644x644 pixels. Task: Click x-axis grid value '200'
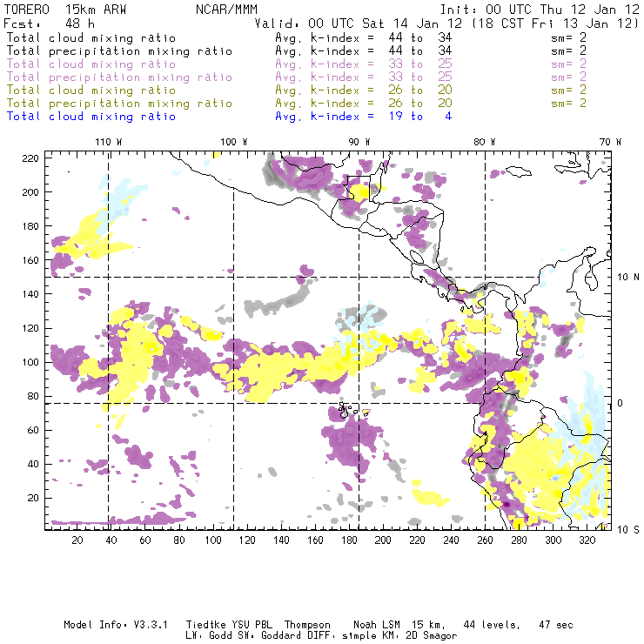[x=383, y=540]
